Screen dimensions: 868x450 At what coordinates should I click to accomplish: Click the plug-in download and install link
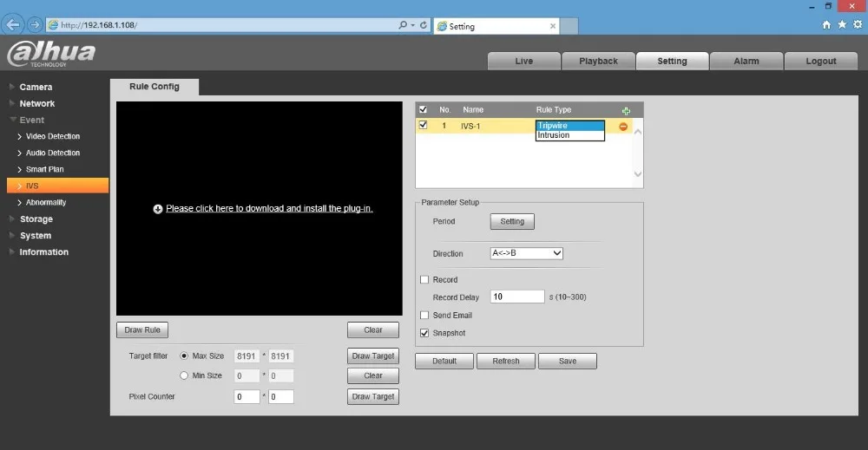[x=269, y=208]
